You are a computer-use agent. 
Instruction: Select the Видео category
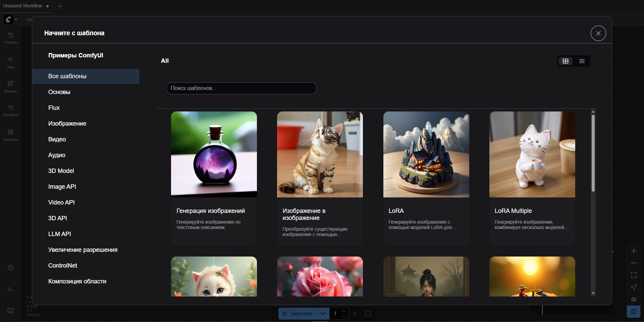coord(86,139)
